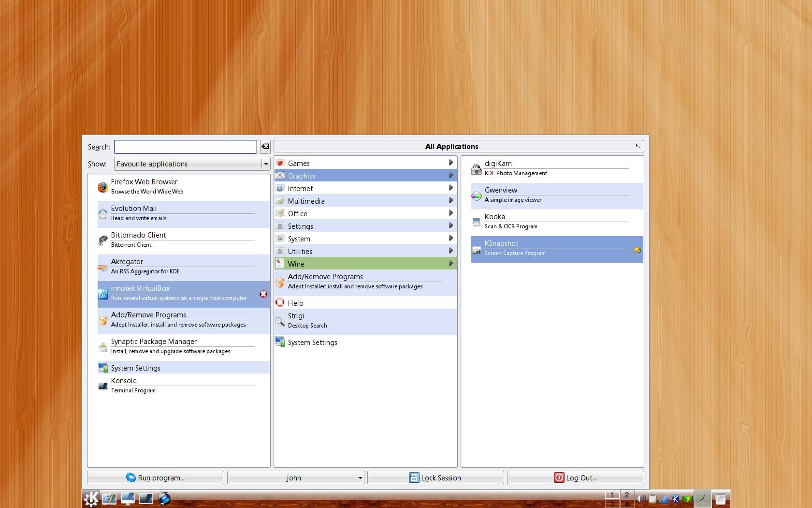The image size is (812, 508).
Task: Open the trash bin icon in panel
Action: pos(720,498)
